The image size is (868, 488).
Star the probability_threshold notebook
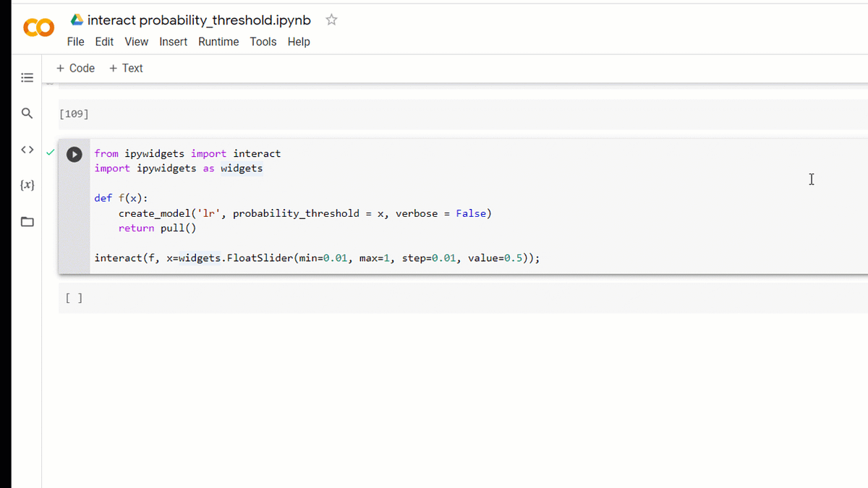(331, 20)
